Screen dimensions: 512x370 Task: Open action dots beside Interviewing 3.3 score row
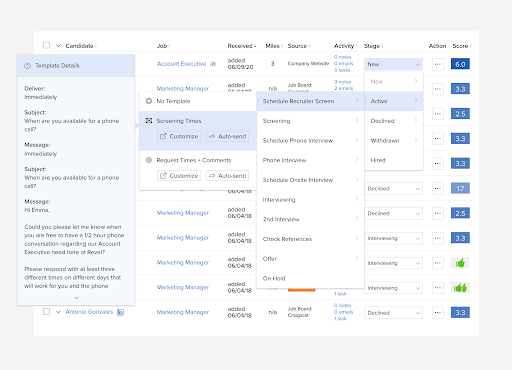point(438,238)
